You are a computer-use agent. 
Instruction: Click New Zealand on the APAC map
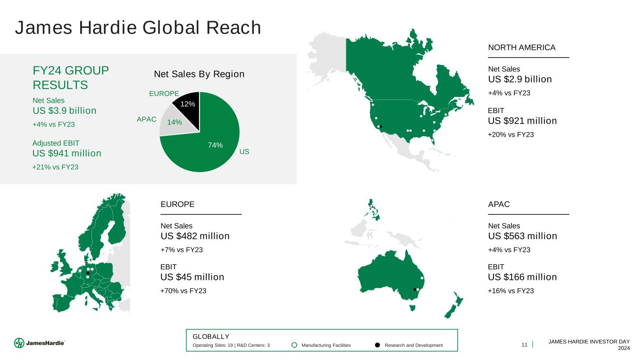(x=454, y=307)
